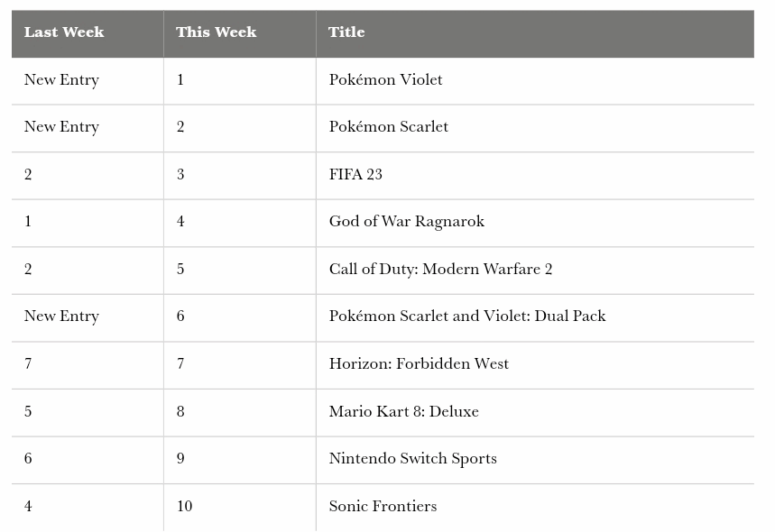Select Call of Duty: Modern Warfare 2

pos(440,270)
